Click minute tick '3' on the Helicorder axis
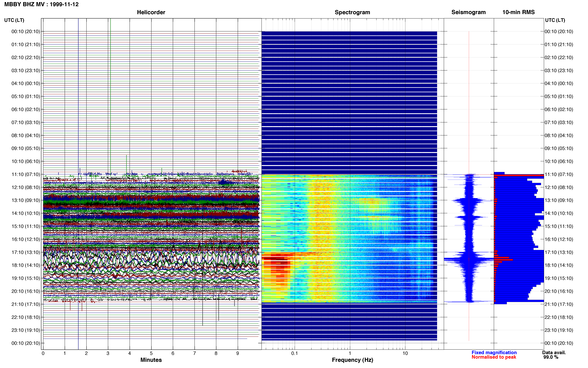This screenshot has width=588, height=368. click(x=108, y=353)
